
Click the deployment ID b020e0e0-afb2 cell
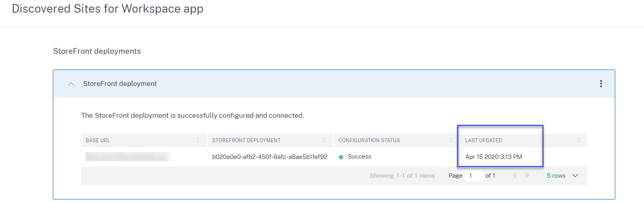269,157
